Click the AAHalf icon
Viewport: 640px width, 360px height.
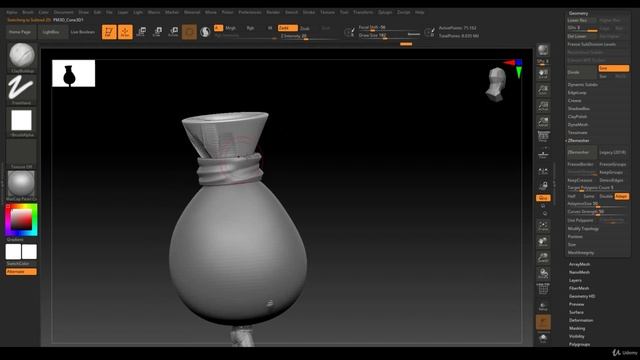pyautogui.click(x=543, y=122)
